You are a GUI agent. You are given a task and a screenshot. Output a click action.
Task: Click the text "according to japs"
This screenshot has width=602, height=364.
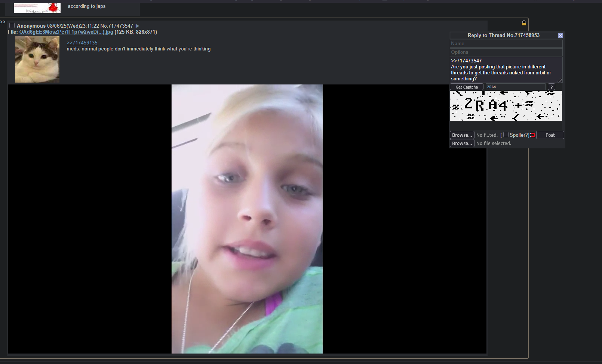(x=87, y=6)
